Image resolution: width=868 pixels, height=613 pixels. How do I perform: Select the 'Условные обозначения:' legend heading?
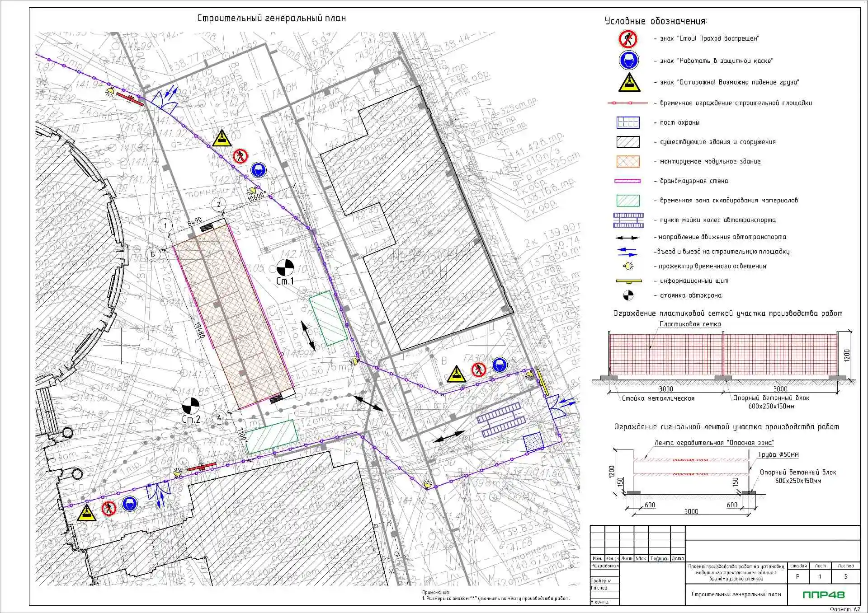(656, 21)
